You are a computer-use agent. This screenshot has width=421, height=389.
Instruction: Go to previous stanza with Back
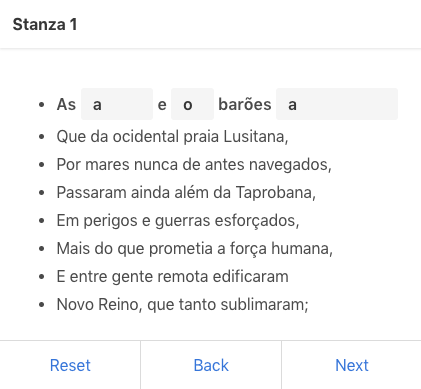click(x=211, y=365)
